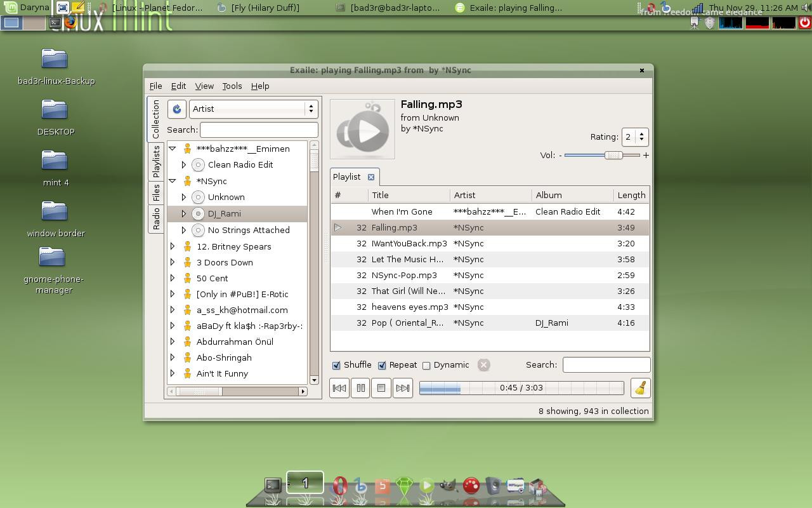Open the View menu
The width and height of the screenshot is (812, 508).
tap(204, 86)
